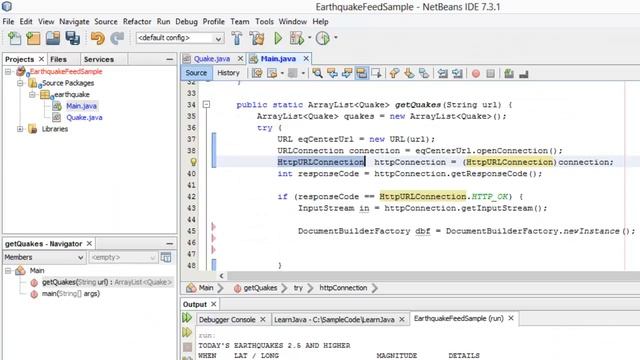640x360 pixels.
Task: Select Main.java in Projects tree
Action: coord(81,106)
